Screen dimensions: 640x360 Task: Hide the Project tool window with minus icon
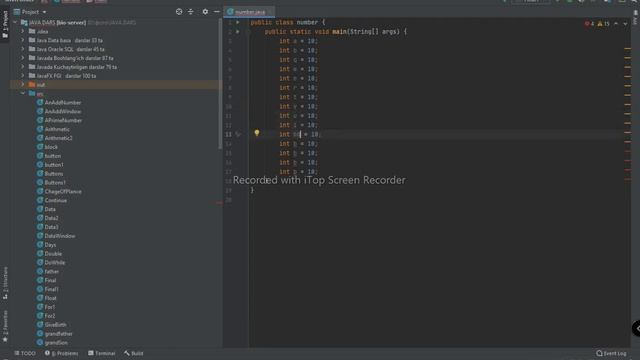coord(217,12)
